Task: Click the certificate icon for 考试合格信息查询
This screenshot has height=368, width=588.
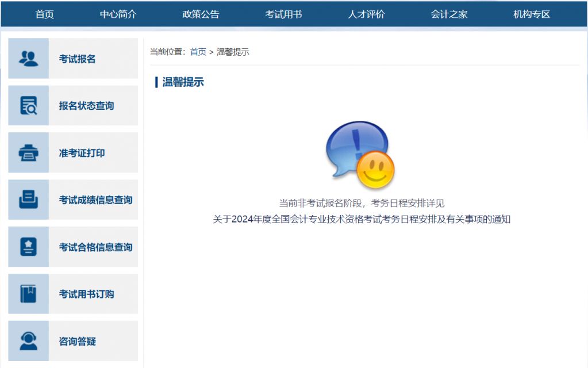Action: click(x=28, y=247)
